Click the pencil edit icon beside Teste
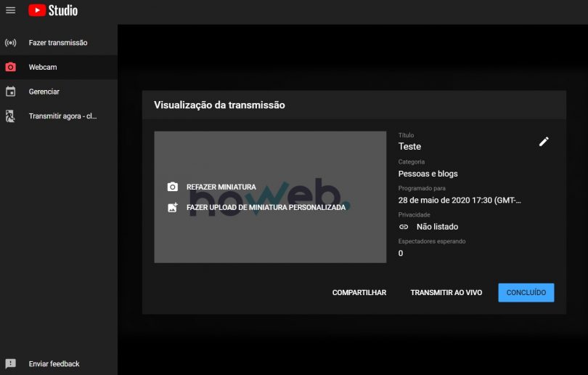The width and height of the screenshot is (588, 375). tap(544, 142)
